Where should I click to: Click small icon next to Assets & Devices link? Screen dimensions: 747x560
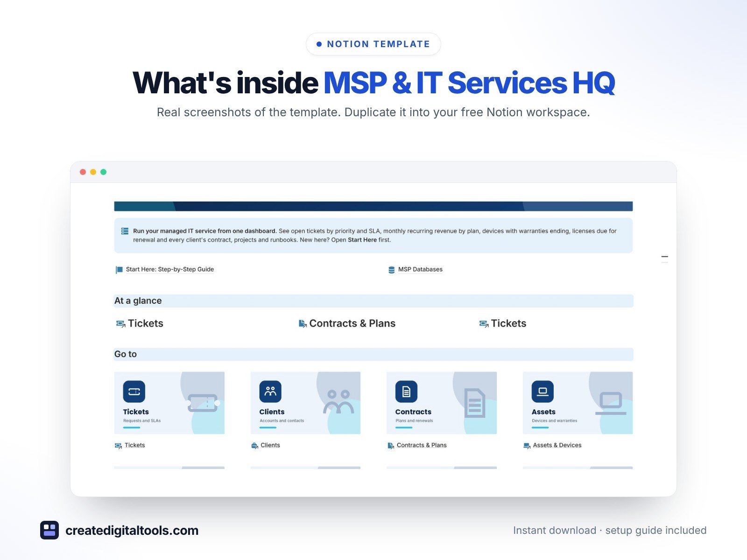[527, 446]
